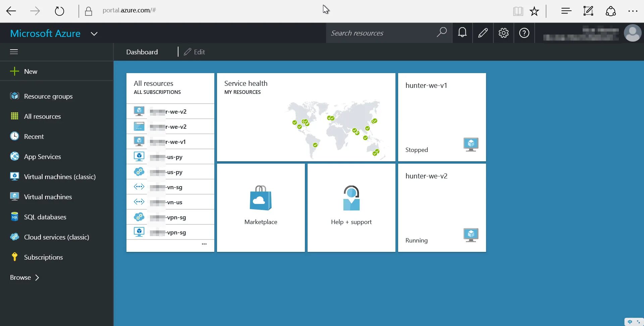The image size is (644, 326).
Task: Open the hunter-we-v1 stopped VM tile
Action: [x=442, y=117]
